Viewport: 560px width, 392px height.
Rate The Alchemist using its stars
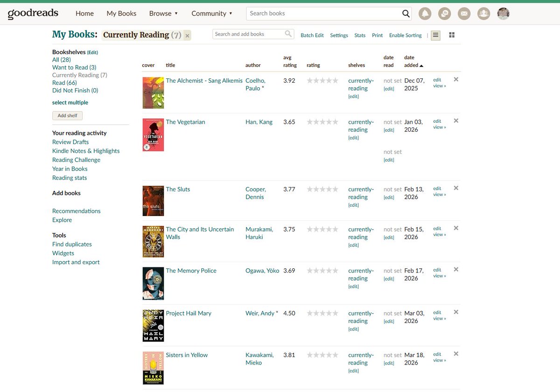click(322, 80)
